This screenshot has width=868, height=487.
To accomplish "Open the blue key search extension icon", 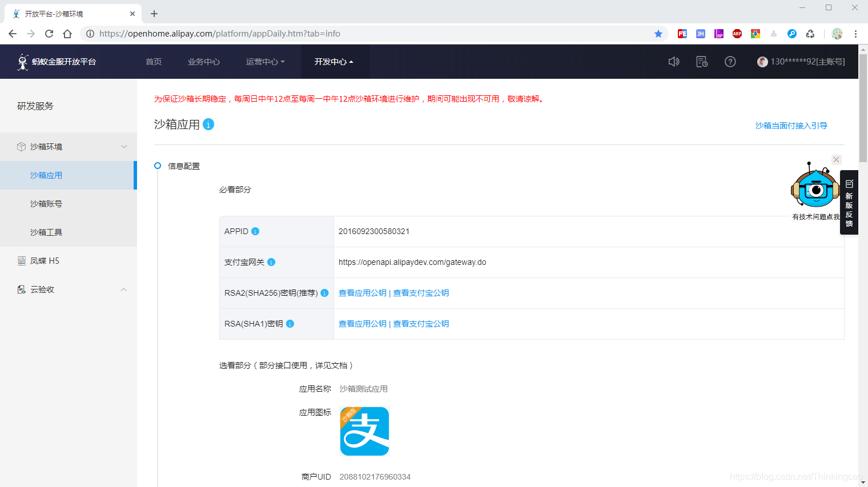I will click(x=792, y=34).
